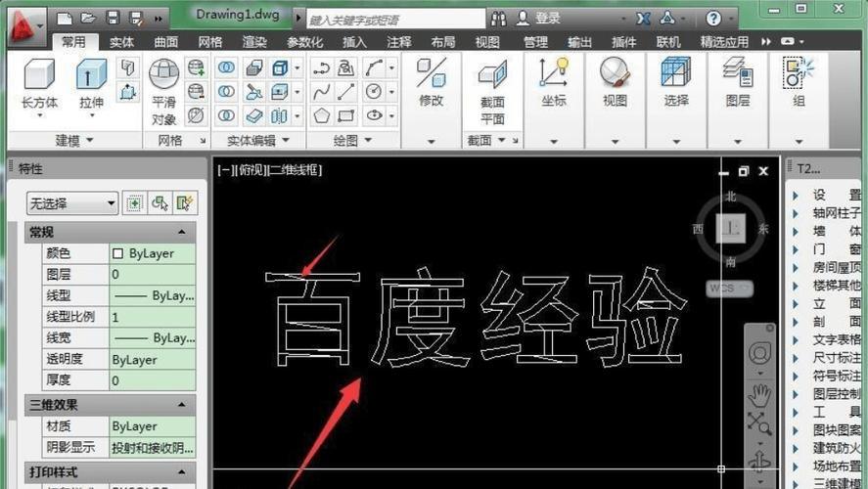Open the 截面平面 section plane tool
The image size is (868, 489).
[x=492, y=88]
